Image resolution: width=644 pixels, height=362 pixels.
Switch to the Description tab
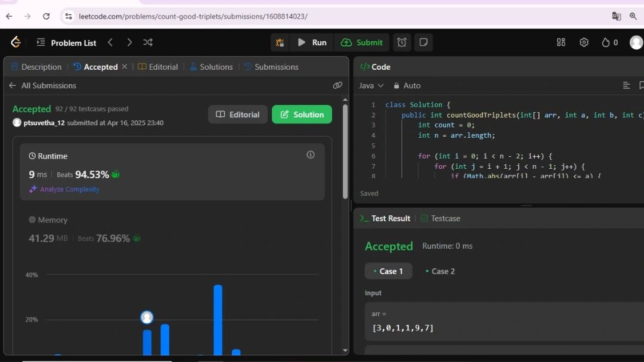[x=36, y=67]
